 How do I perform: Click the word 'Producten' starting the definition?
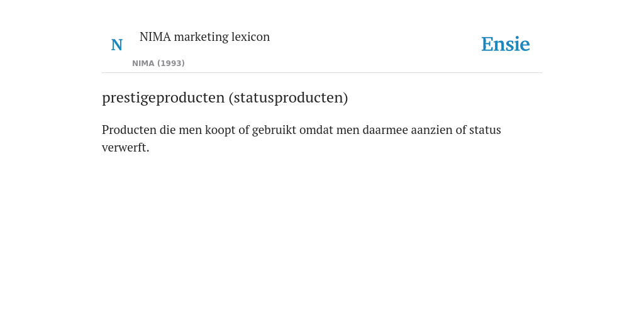coord(129,130)
